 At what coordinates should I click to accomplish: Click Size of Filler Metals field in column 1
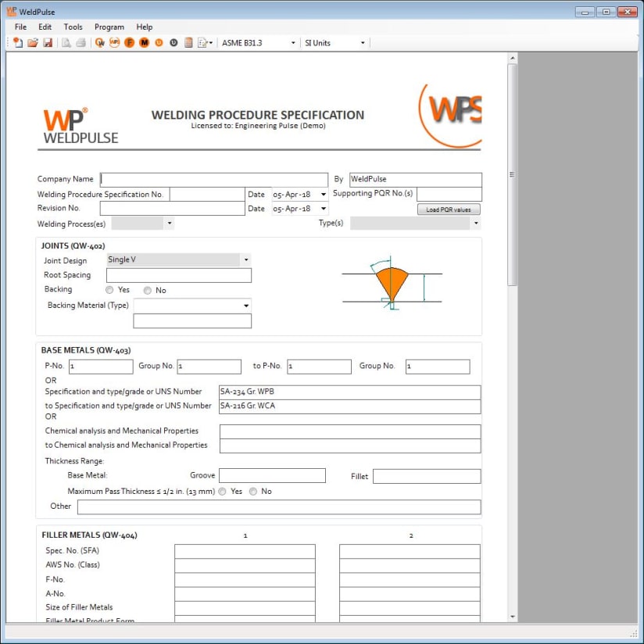(x=245, y=608)
